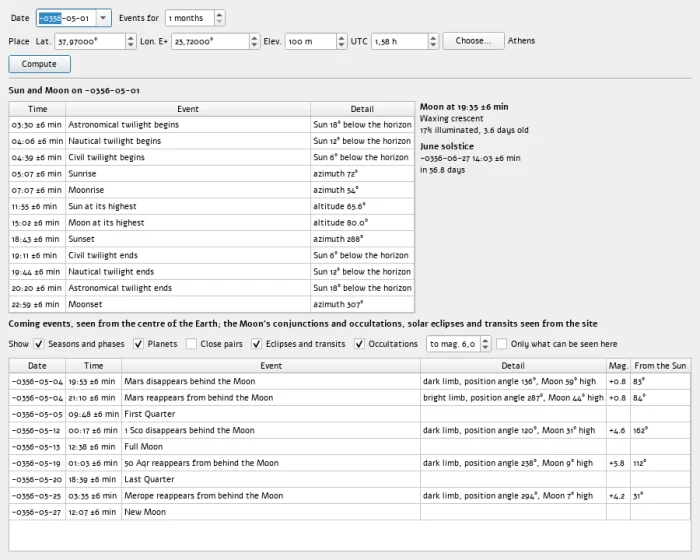Viewport: 700px width, 560px height.
Task: Click the Latitude input field
Action: point(90,42)
